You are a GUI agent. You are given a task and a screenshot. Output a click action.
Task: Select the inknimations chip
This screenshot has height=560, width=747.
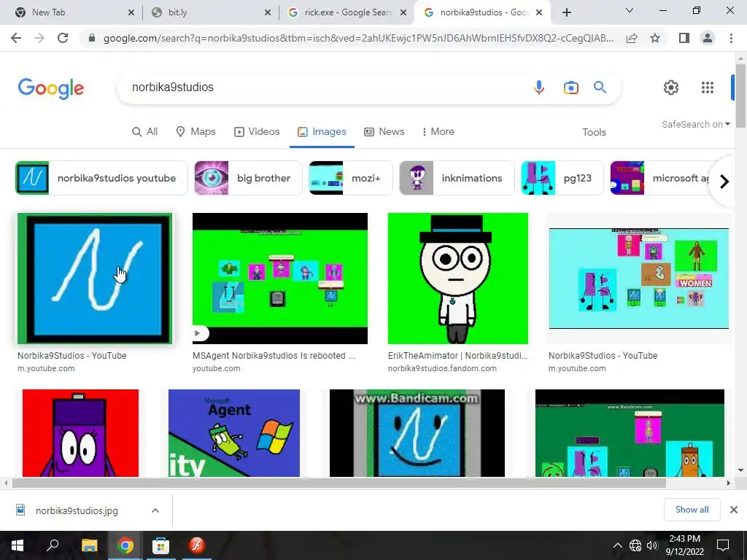pyautogui.click(x=457, y=178)
